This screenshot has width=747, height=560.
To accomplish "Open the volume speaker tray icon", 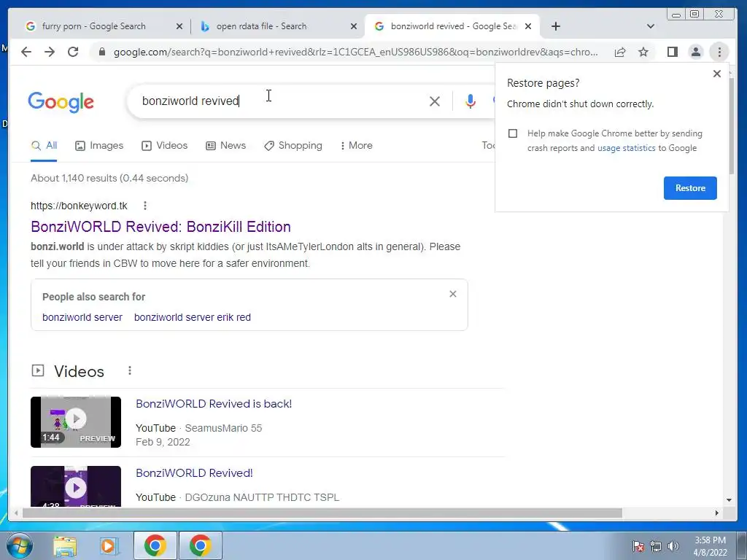I will pyautogui.click(x=673, y=546).
